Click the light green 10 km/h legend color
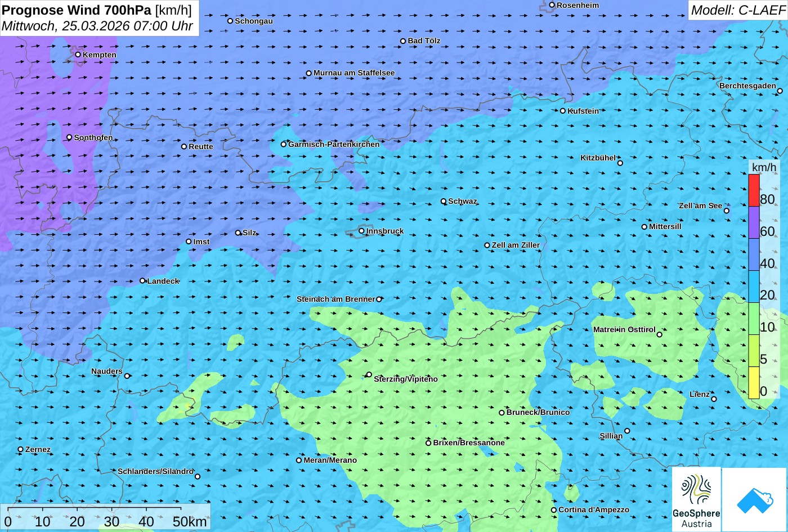 click(x=754, y=319)
